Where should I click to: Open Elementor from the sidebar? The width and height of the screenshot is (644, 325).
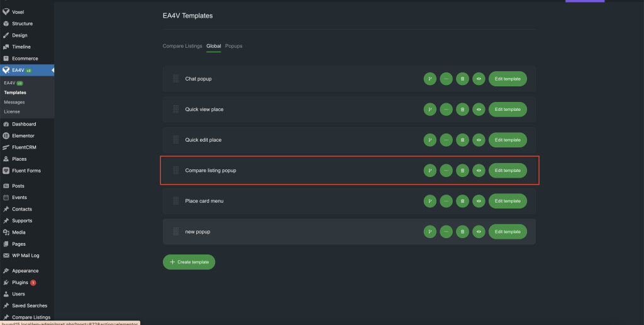point(23,135)
